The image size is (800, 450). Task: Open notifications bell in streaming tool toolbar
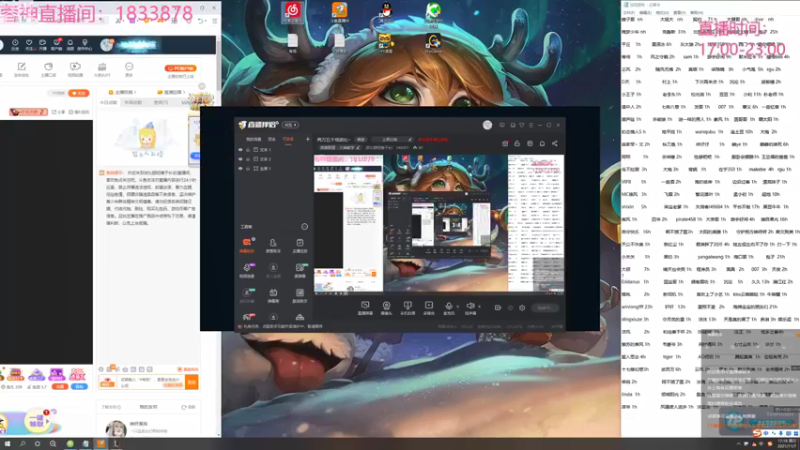(x=542, y=144)
